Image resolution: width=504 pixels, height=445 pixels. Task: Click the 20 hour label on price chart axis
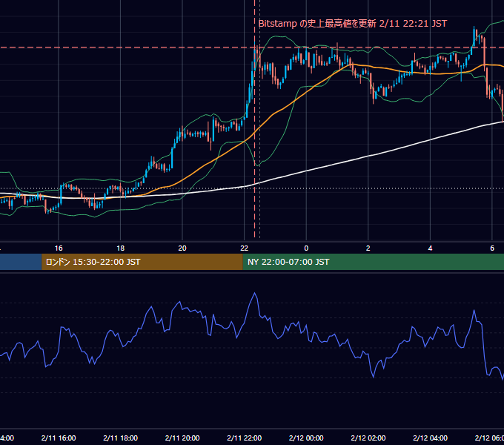tap(182, 248)
